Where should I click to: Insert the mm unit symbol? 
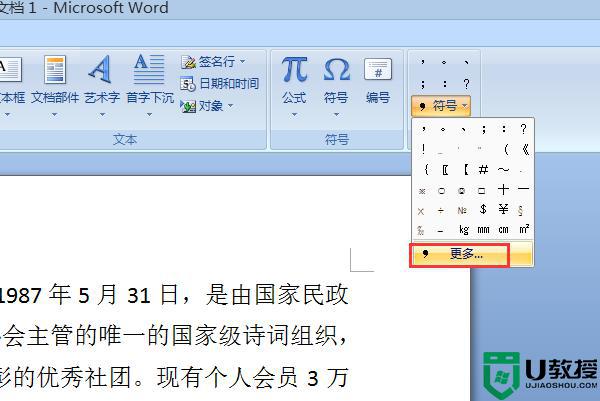click(x=483, y=230)
